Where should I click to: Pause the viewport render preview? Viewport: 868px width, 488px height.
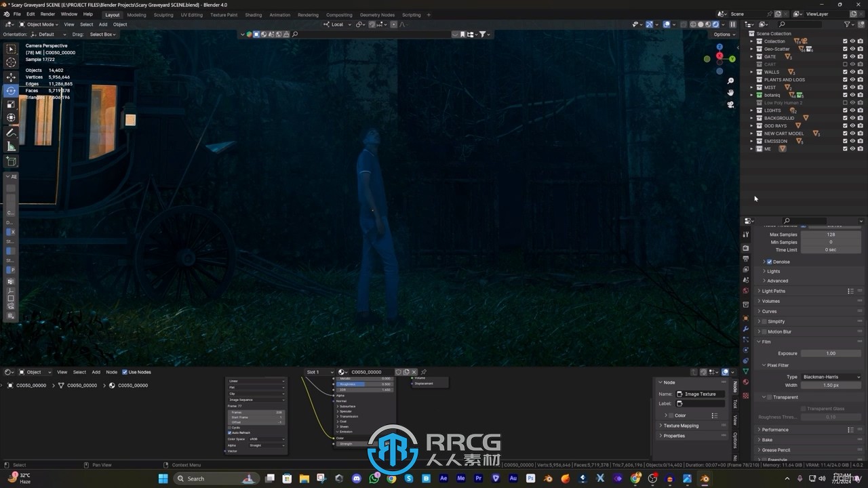pyautogui.click(x=732, y=24)
